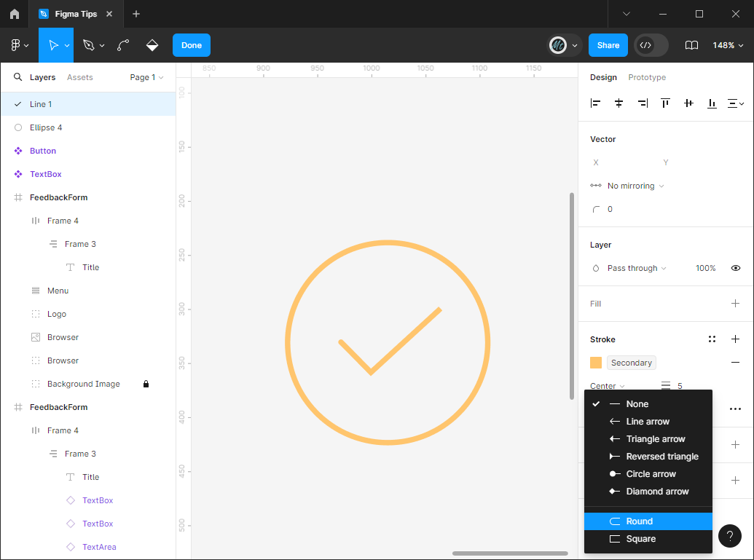Choose Square cap option
Screen dimensions: 754x560
click(x=648, y=539)
